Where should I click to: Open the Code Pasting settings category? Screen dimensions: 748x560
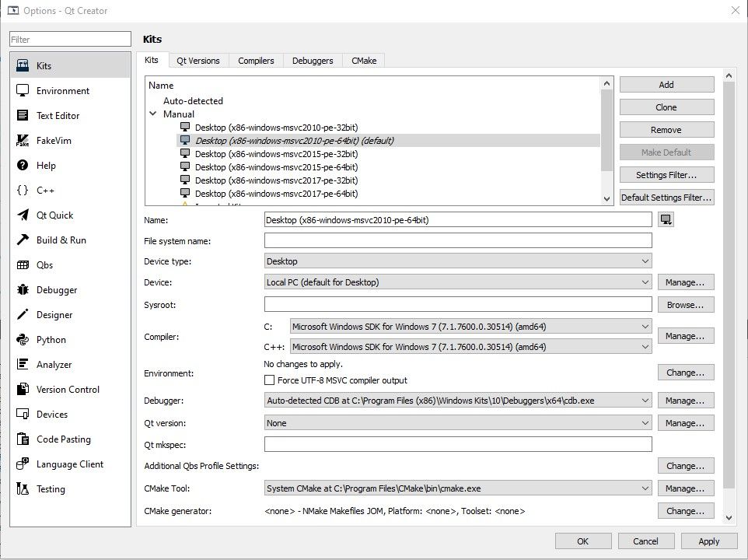(70, 439)
